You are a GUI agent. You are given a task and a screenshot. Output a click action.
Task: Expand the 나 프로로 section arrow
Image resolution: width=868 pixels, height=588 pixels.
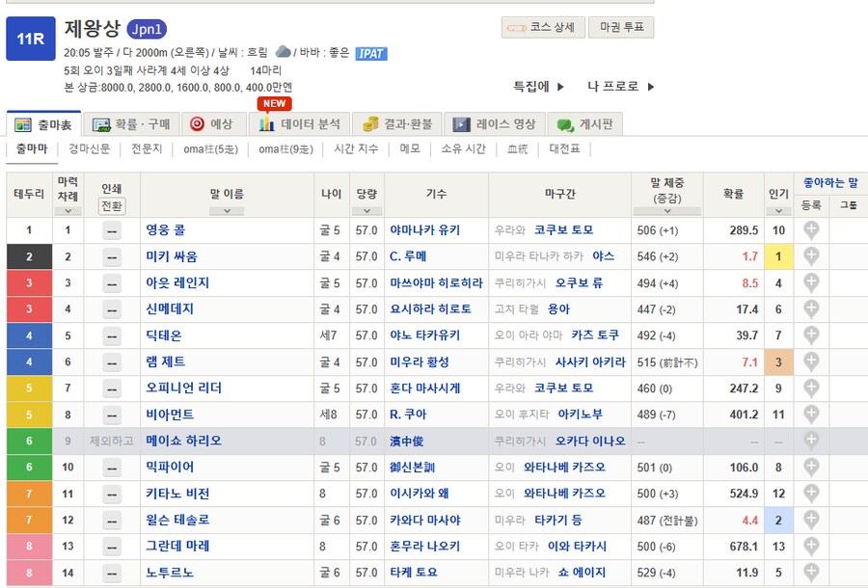click(x=649, y=86)
